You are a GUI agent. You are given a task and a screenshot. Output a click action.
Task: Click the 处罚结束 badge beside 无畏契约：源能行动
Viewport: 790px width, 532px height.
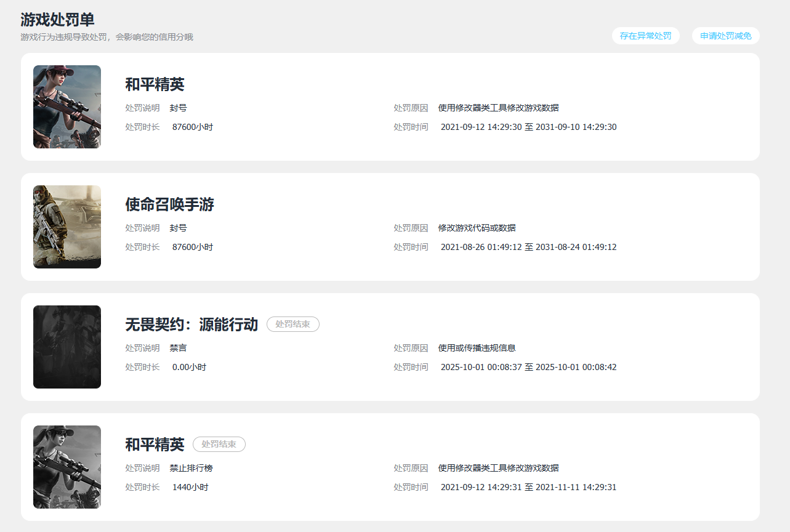(x=293, y=324)
